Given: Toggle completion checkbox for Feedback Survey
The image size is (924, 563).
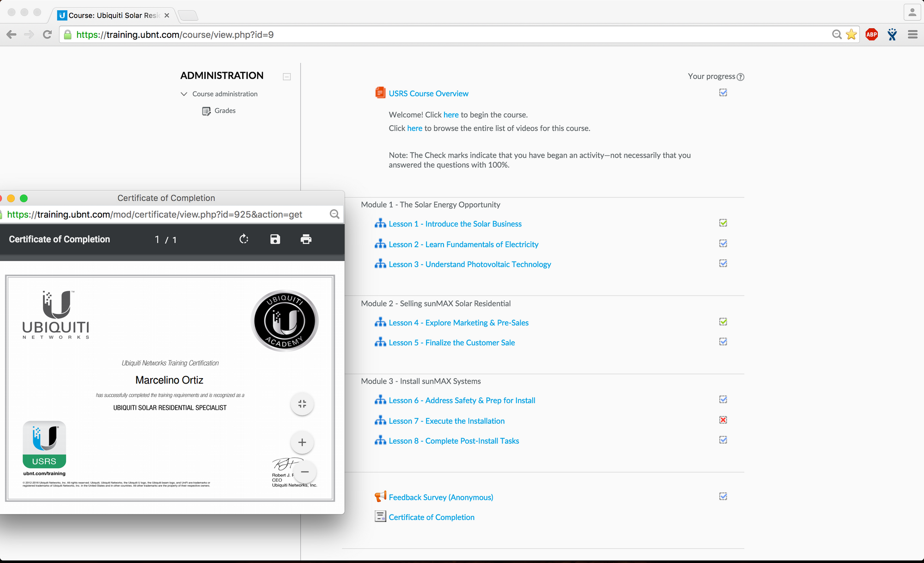Looking at the screenshot, I should click(723, 496).
